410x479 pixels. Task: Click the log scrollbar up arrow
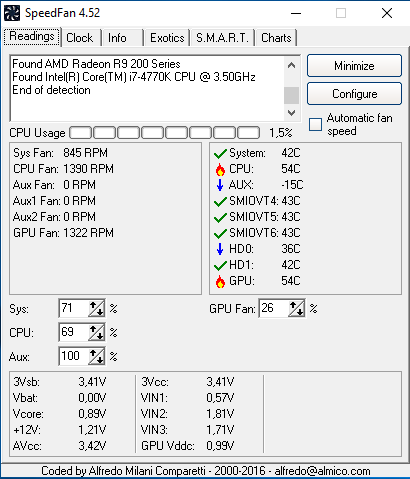tap(291, 65)
